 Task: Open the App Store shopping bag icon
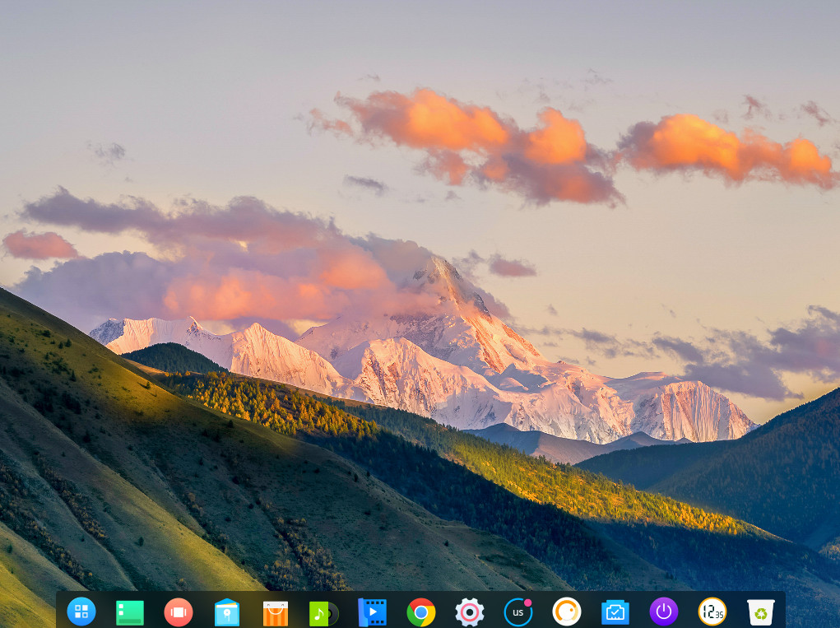[x=276, y=613]
